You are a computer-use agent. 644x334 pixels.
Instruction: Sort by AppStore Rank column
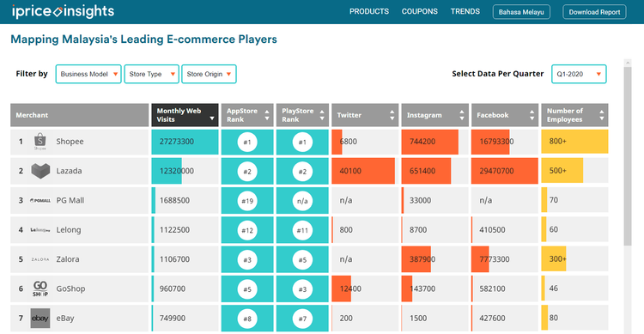(x=247, y=115)
